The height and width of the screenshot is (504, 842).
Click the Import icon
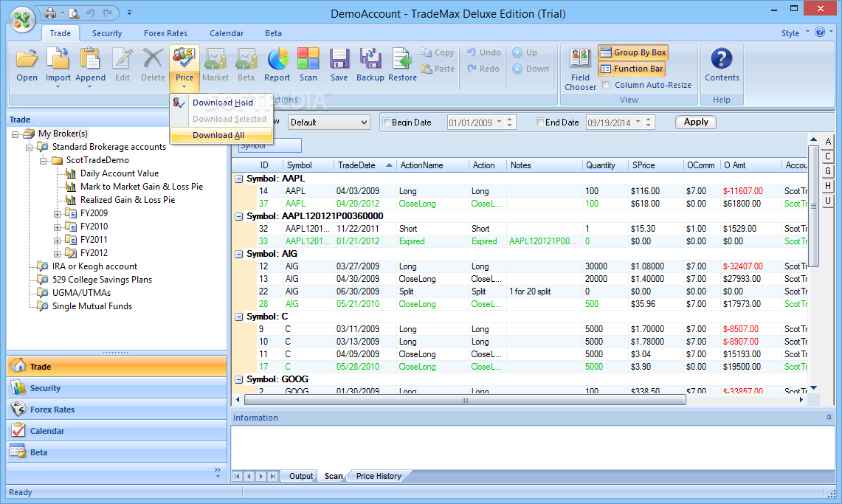point(58,59)
